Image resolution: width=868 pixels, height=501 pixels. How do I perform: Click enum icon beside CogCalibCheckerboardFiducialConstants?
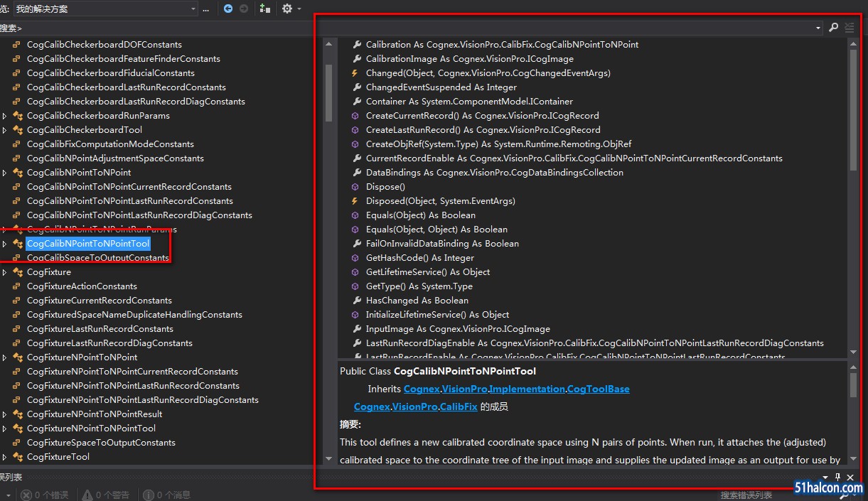16,73
